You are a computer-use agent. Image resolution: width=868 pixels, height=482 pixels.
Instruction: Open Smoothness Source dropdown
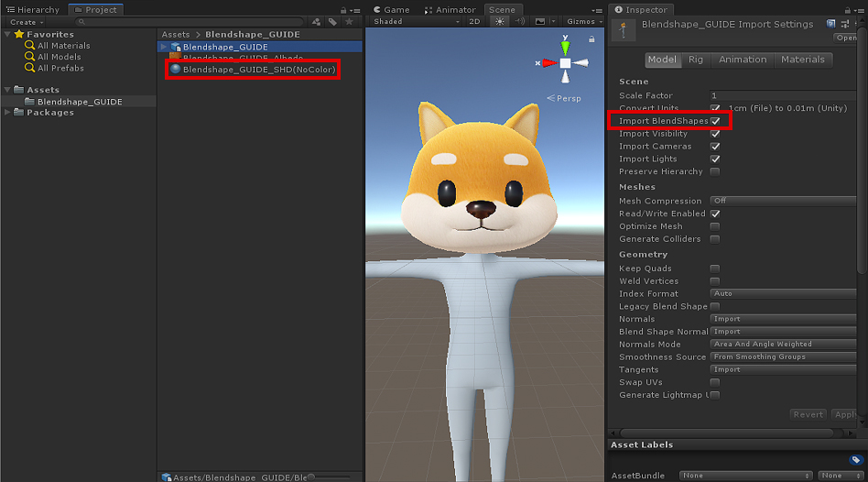click(783, 356)
